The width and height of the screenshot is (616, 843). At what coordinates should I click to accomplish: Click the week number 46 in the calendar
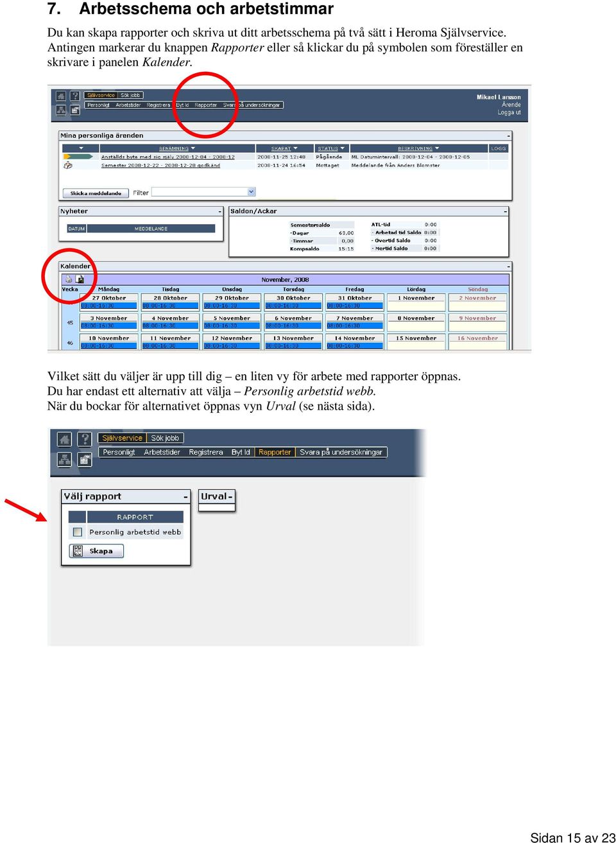click(70, 343)
